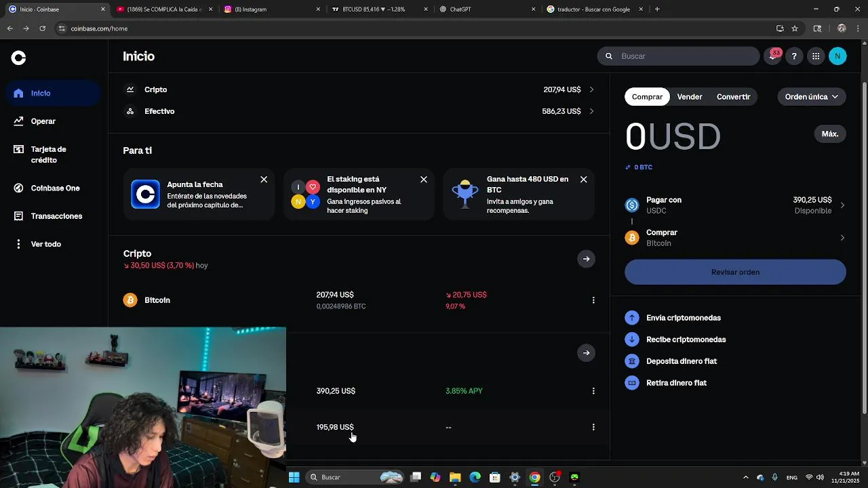Screen dimensions: 868x488
Task: Click Recibe criptomonedas
Action: 686,340
